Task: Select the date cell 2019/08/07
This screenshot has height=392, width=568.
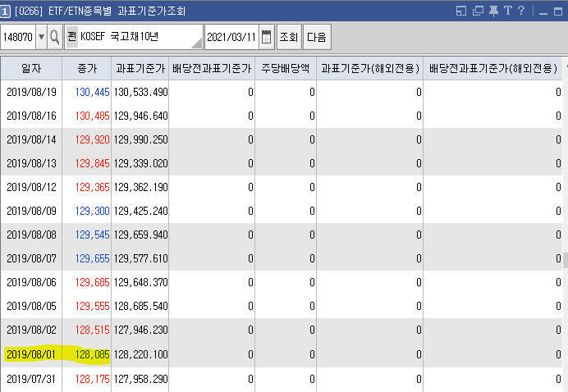Action: click(x=31, y=258)
